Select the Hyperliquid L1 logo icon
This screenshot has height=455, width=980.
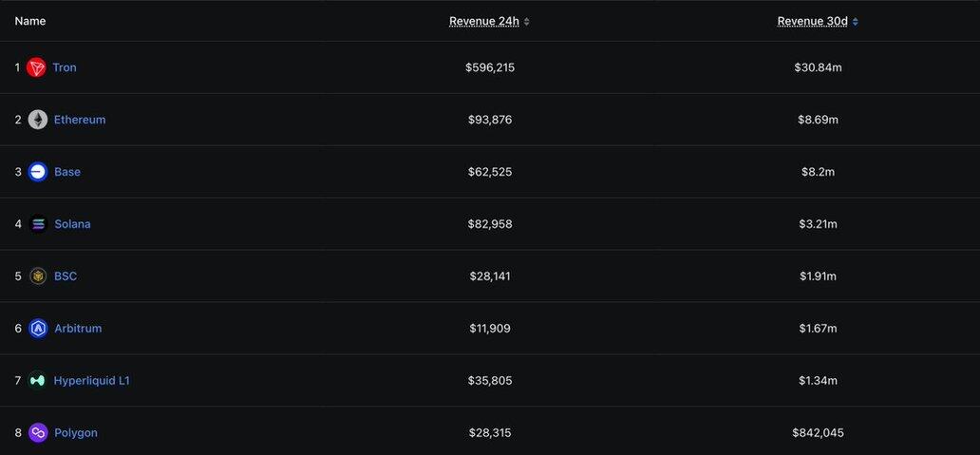[x=38, y=381]
